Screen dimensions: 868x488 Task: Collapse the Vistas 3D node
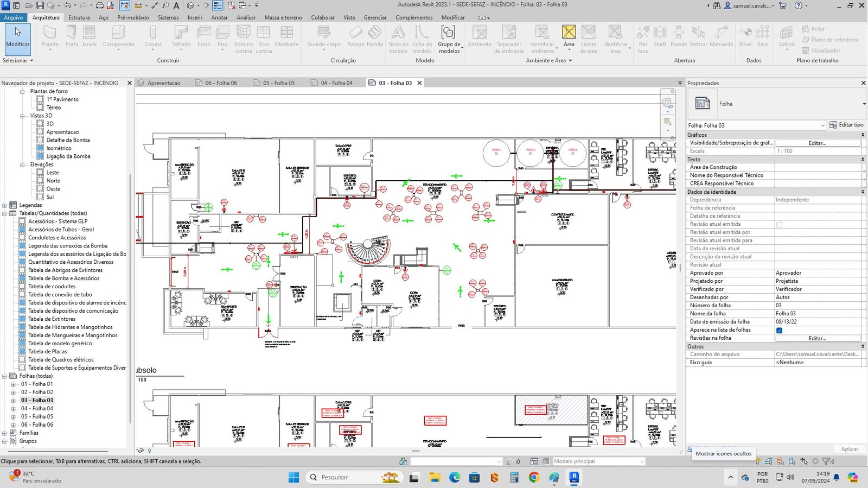coord(22,116)
